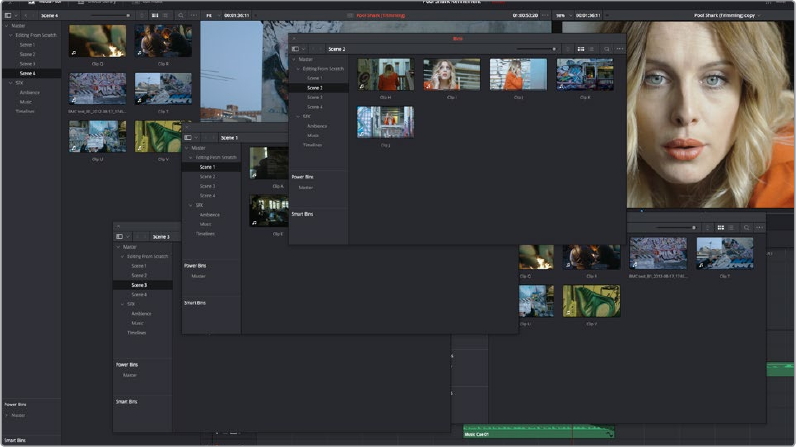Open sidebar dropdown arrow in Scene 3 window
Viewport: 796px width, 447px height.
[x=127, y=237]
